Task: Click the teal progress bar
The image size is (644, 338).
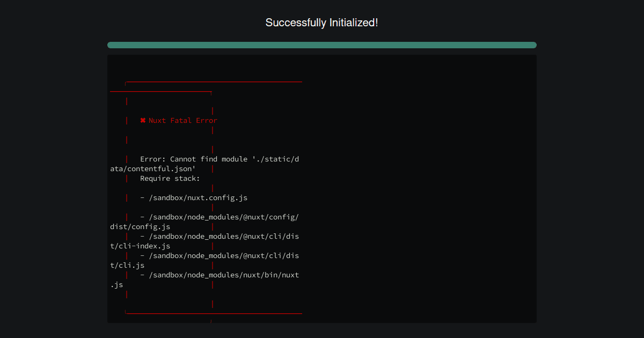Action: 322,45
